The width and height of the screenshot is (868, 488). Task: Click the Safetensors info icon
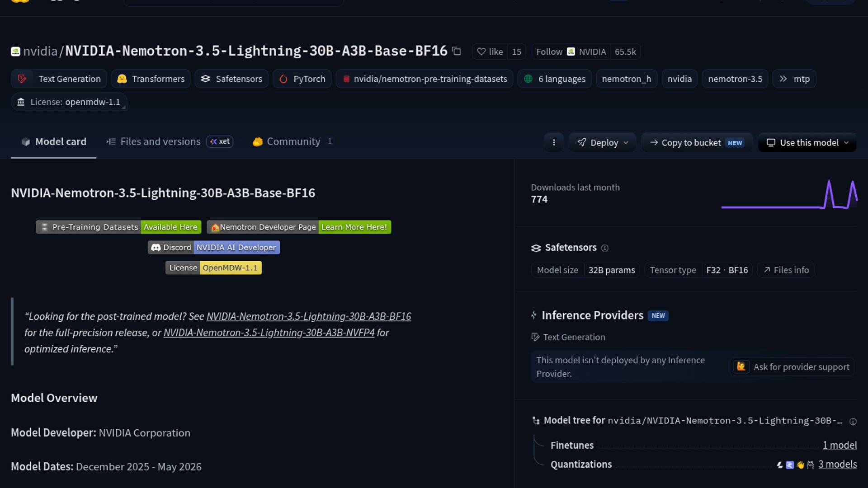[605, 248]
